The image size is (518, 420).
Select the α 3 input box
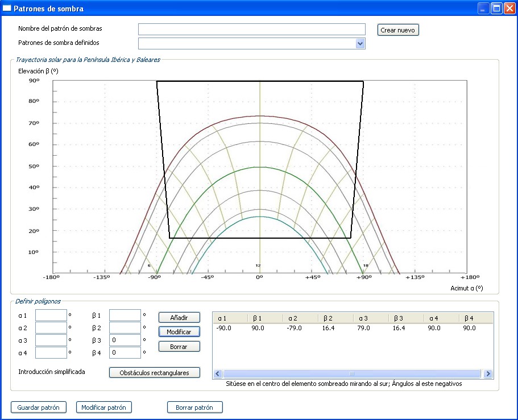coord(51,340)
